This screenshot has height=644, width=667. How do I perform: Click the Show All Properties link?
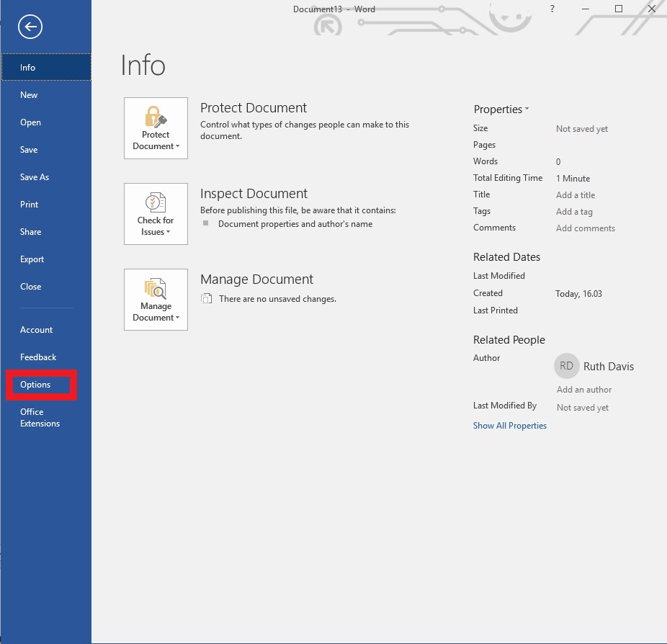pos(510,425)
